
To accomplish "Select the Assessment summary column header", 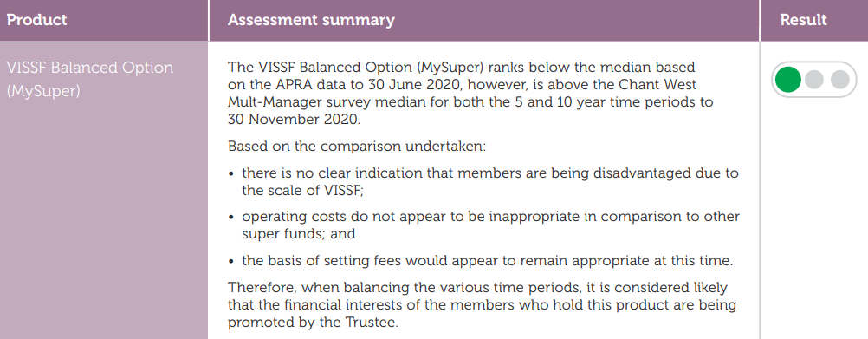I will pos(311,20).
